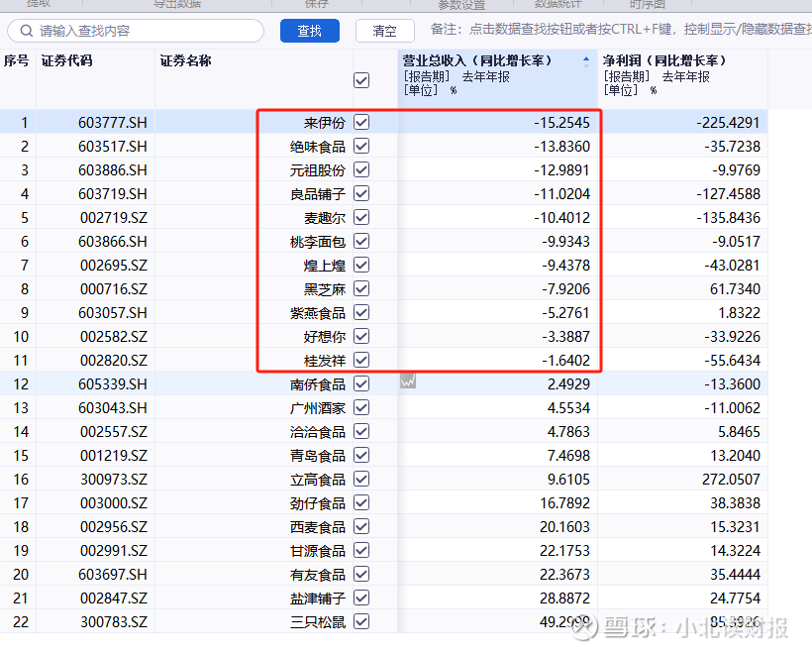Image resolution: width=812 pixels, height=653 pixels.
Task: Toggle the checkbox next to 元祖股份
Action: point(361,170)
